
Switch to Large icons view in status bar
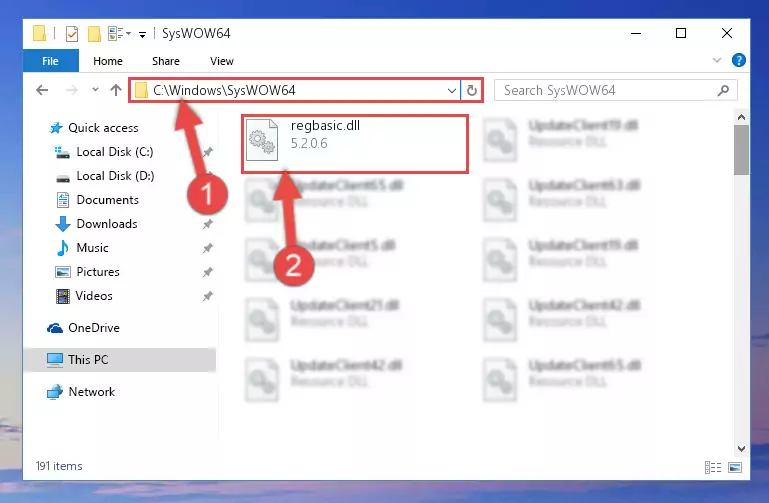(735, 467)
